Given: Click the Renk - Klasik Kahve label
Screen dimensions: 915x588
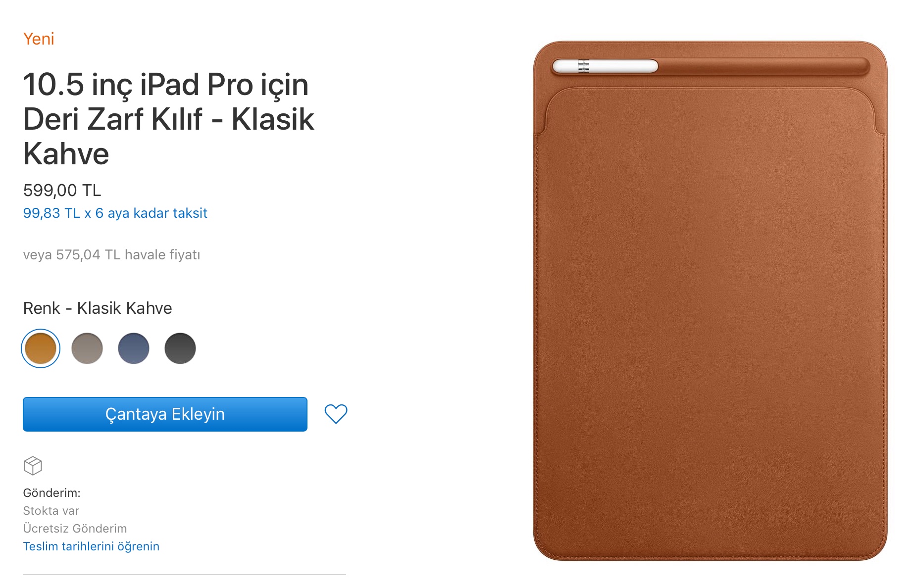Looking at the screenshot, I should 98,308.
